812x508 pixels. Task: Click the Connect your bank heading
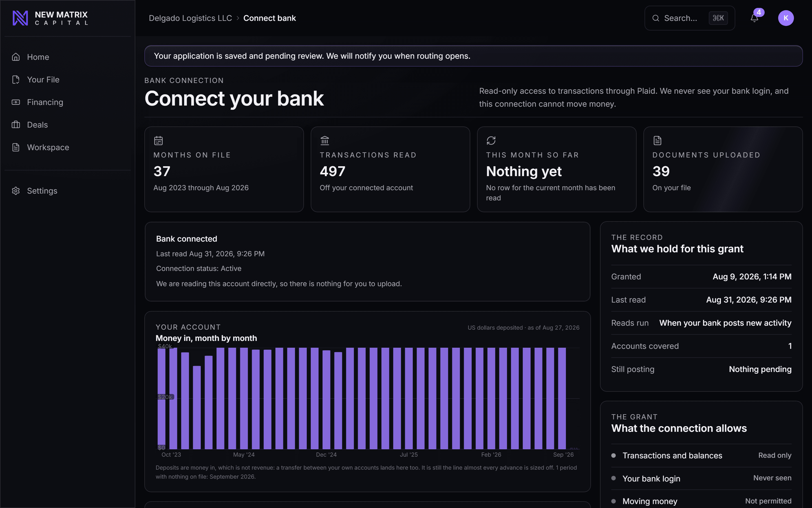(234, 98)
